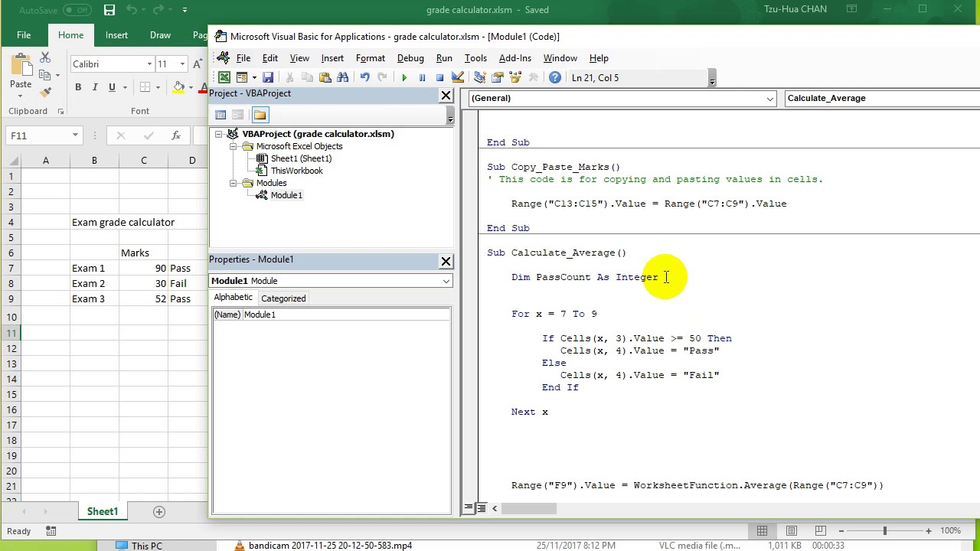Click Full Module View button at code window bottom
Viewport: 980px width, 551px height.
tap(481, 508)
